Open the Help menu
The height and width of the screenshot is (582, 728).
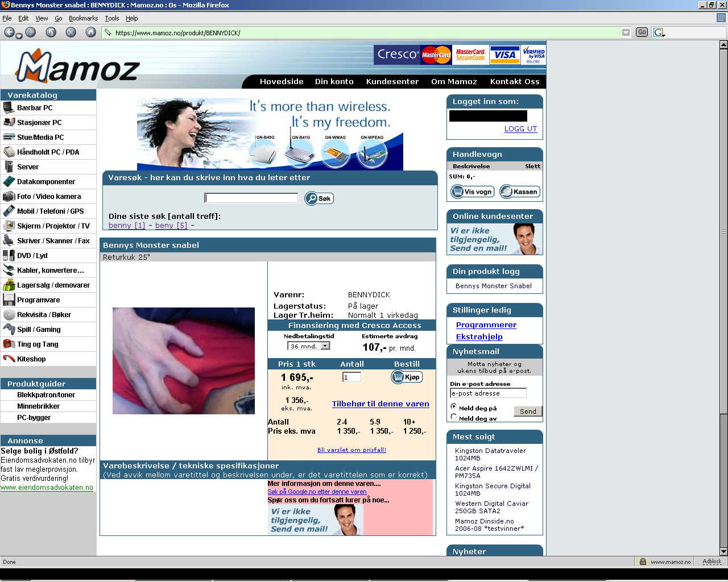[x=132, y=18]
